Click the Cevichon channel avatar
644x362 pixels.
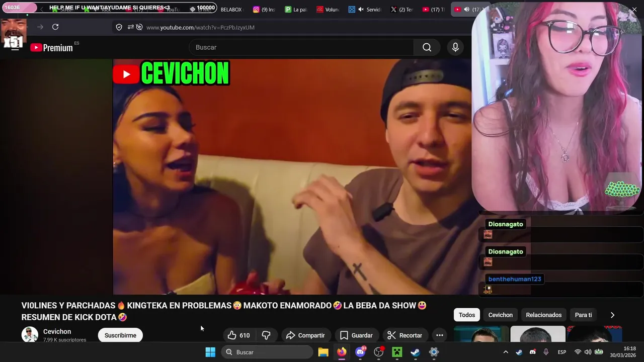click(30, 335)
